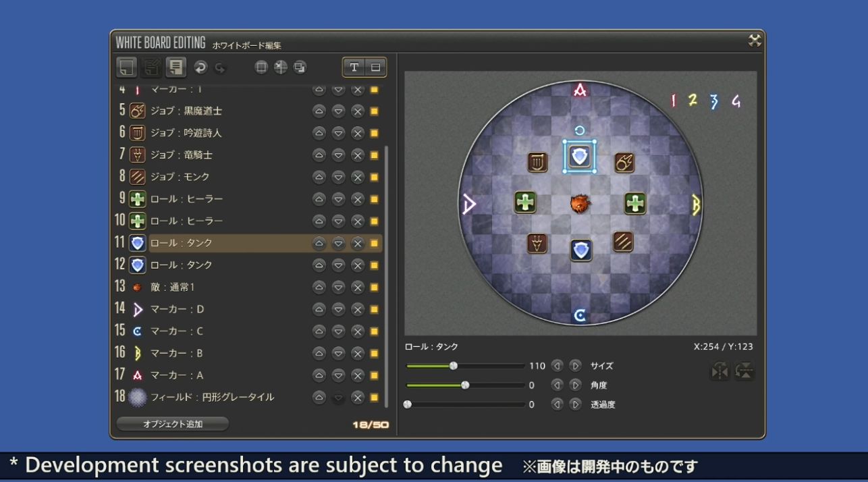This screenshot has height=482, width=868.
Task: Redo the whiteboard change
Action: [x=220, y=67]
